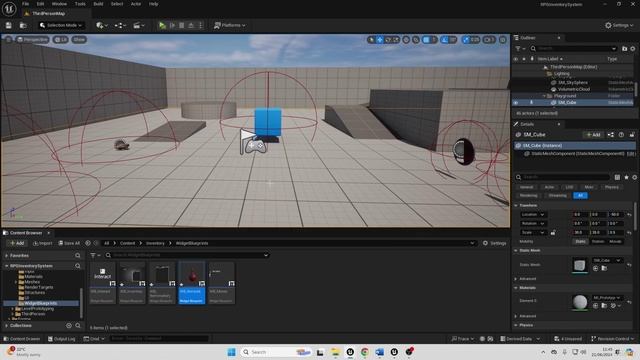Click the Stop play button
The height and width of the screenshot is (360, 640).
pos(182,25)
